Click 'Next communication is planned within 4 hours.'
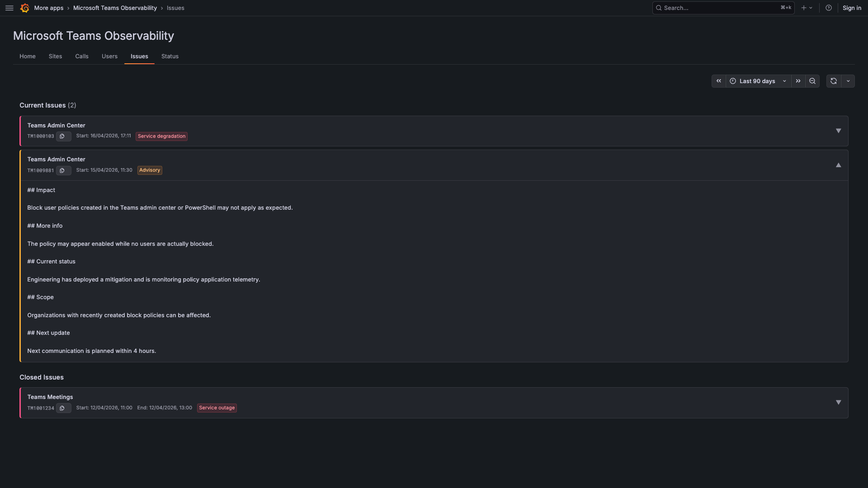 pos(91,351)
